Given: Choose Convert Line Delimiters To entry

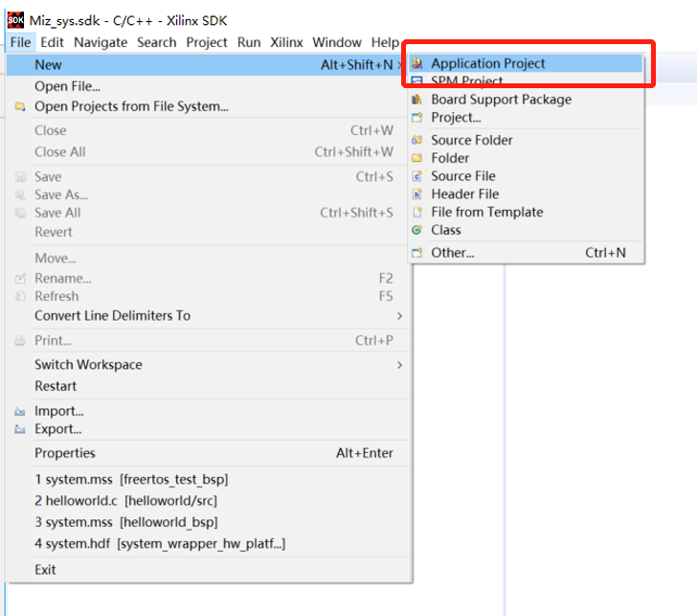Looking at the screenshot, I should click(x=208, y=316).
